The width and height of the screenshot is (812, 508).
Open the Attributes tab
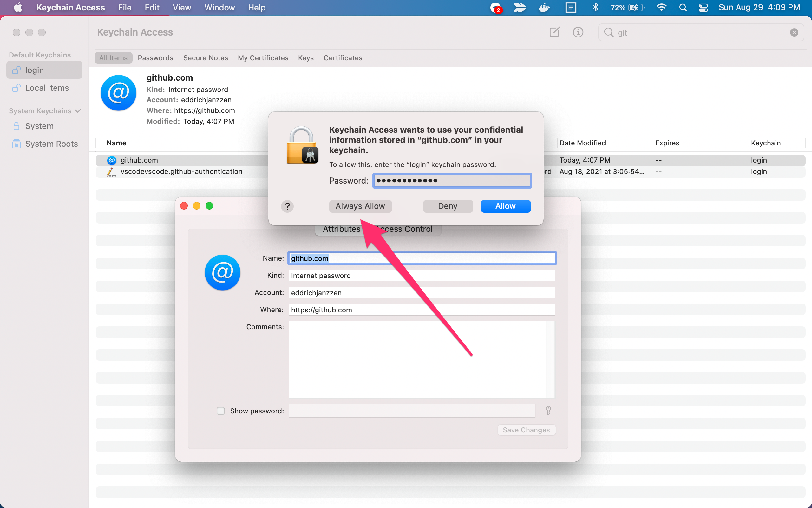point(341,229)
